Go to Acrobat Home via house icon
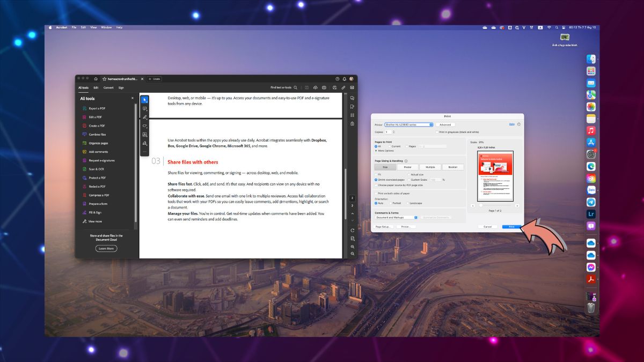The height and width of the screenshot is (362, 644). 96,79
